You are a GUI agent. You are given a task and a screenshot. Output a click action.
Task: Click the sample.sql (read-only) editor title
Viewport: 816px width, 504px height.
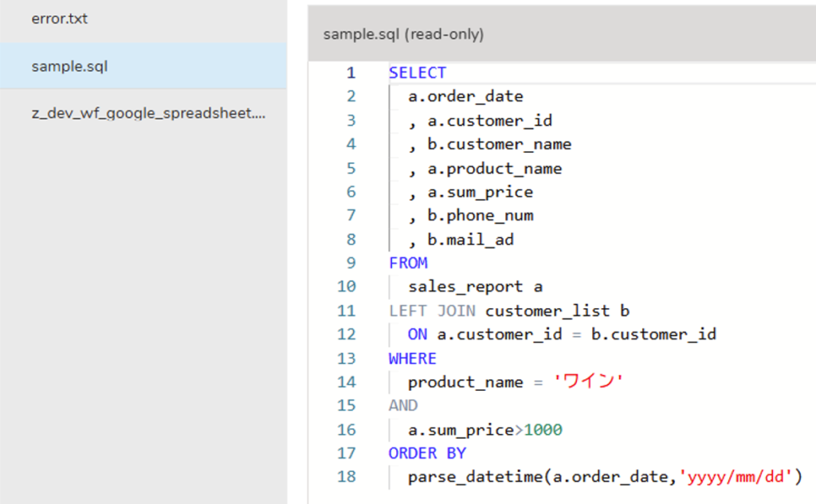click(403, 34)
